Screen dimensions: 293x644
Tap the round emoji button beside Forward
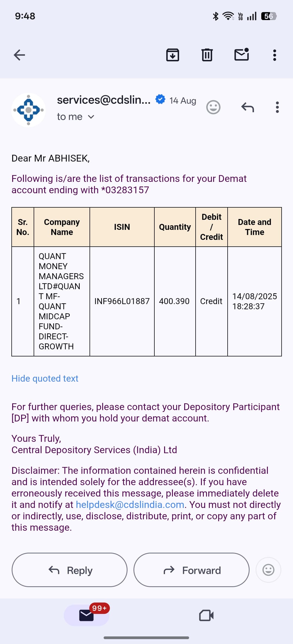268,570
